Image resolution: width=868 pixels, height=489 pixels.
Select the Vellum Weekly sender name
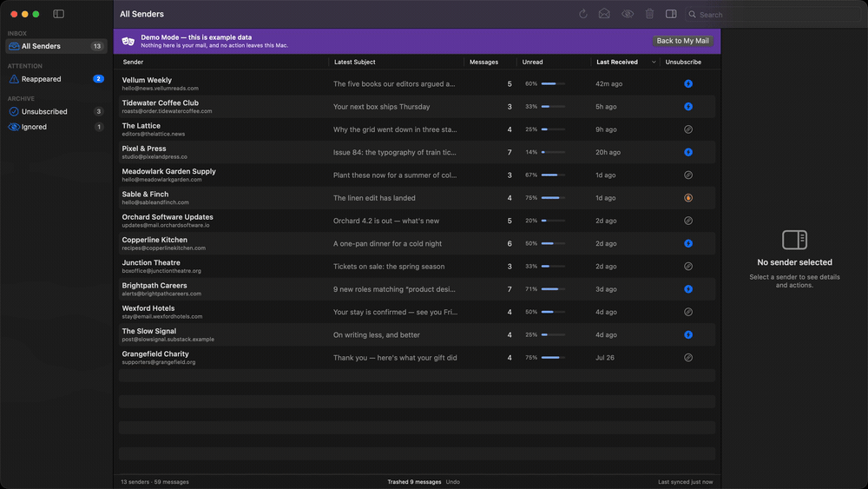tap(147, 80)
